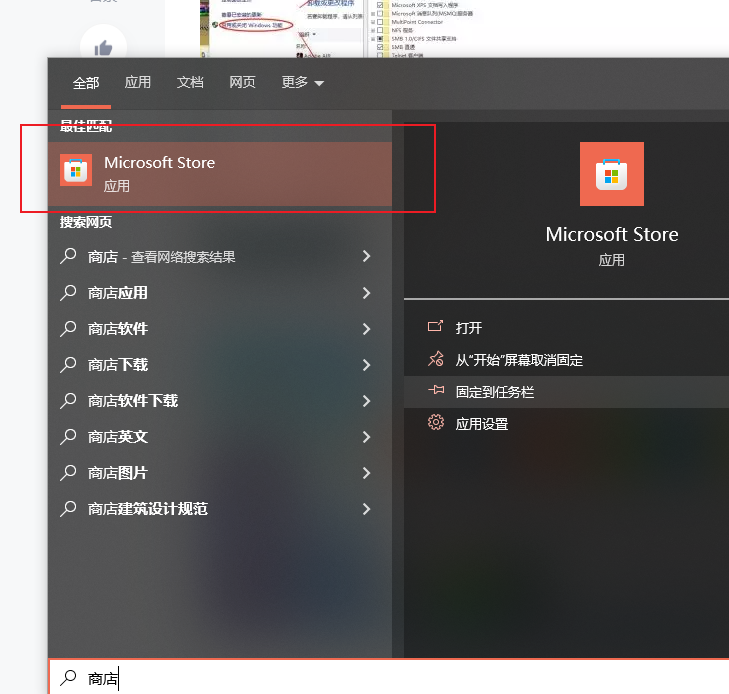Viewport: 729px width, 694px height.
Task: Select the 商店英文 suggestion
Action: coord(220,436)
